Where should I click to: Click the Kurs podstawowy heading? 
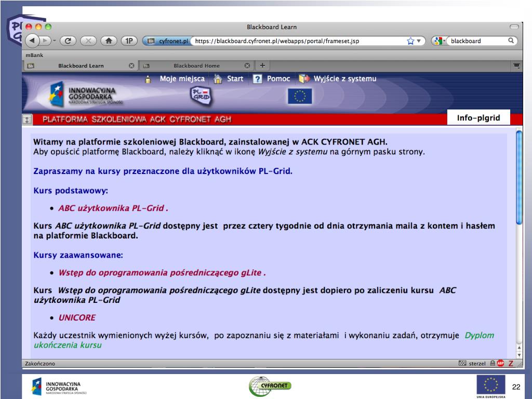[71, 191]
